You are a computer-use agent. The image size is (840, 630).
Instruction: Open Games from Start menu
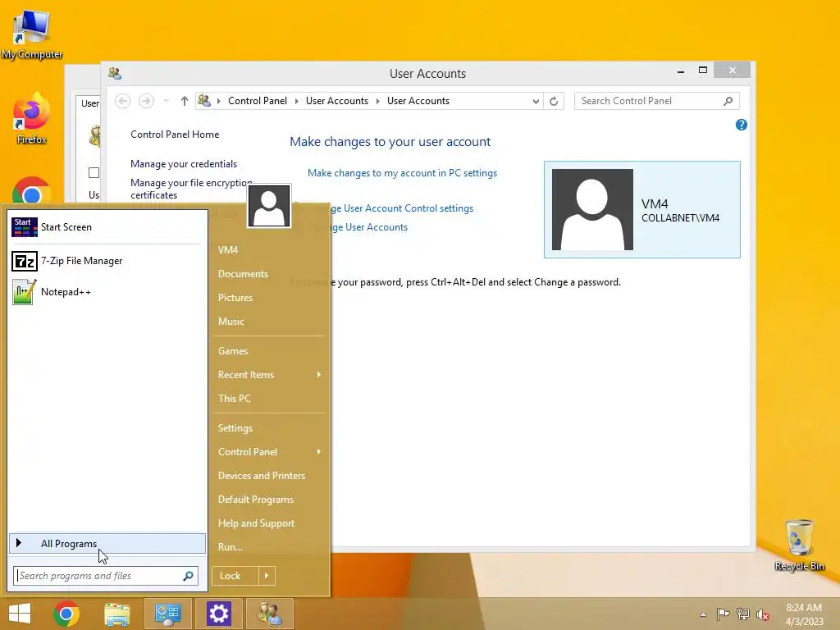233,351
